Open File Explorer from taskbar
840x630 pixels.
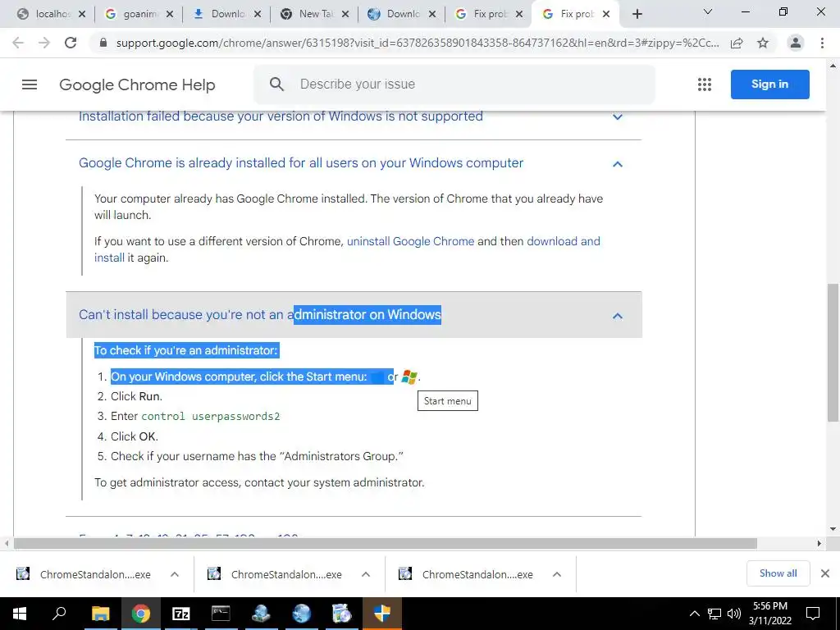[100, 614]
